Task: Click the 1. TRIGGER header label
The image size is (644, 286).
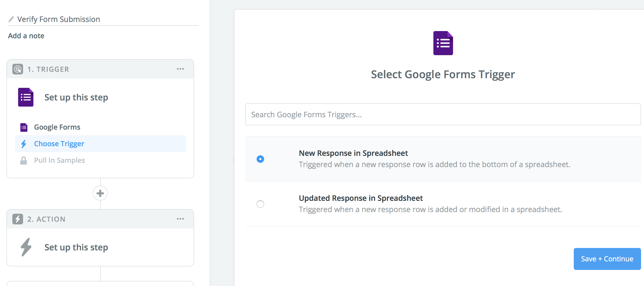Action: tap(48, 69)
